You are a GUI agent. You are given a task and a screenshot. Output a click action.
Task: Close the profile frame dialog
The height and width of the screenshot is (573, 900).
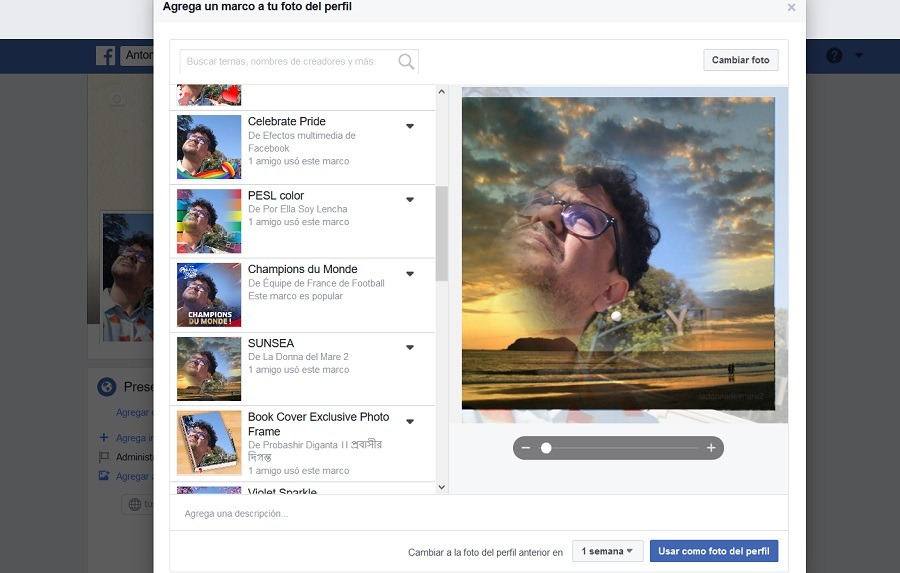pyautogui.click(x=791, y=8)
